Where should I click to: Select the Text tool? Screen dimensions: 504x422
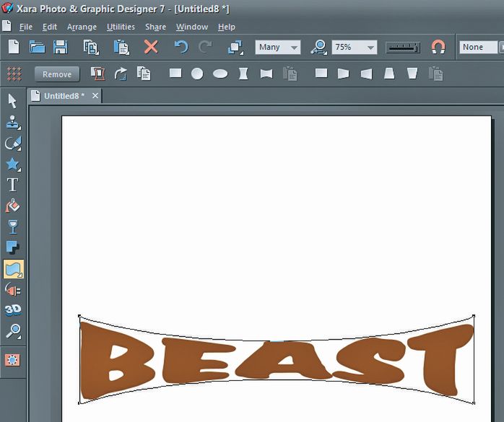pos(12,185)
